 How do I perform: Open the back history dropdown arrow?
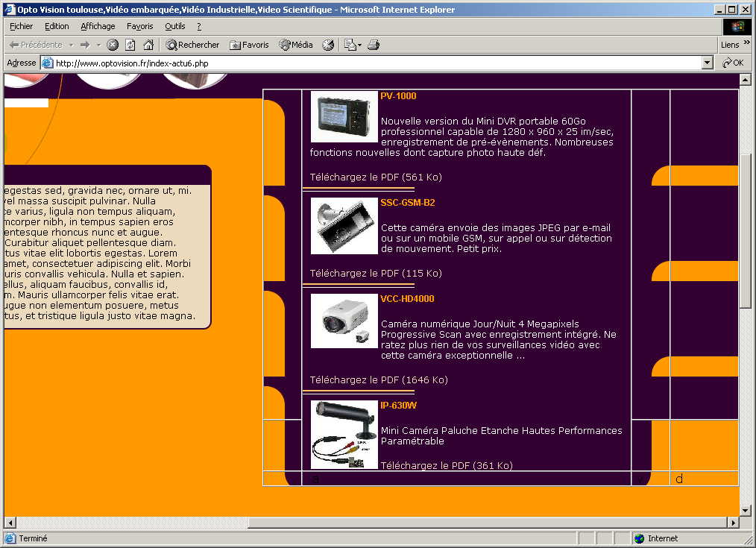pos(72,45)
